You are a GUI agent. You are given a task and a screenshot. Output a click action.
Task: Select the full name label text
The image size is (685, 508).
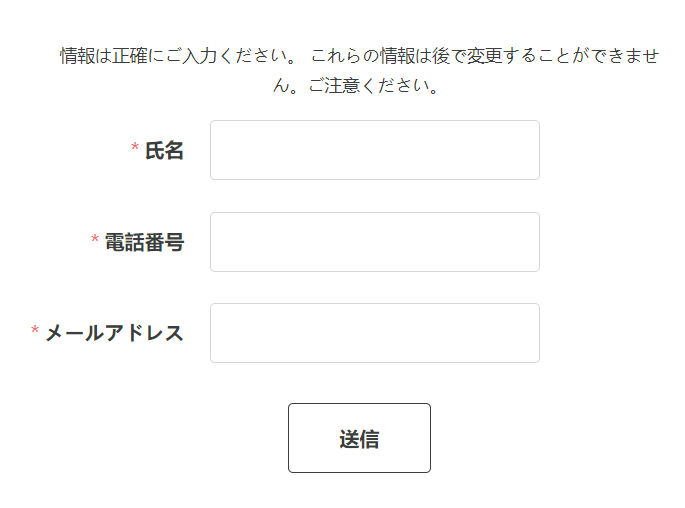[164, 151]
